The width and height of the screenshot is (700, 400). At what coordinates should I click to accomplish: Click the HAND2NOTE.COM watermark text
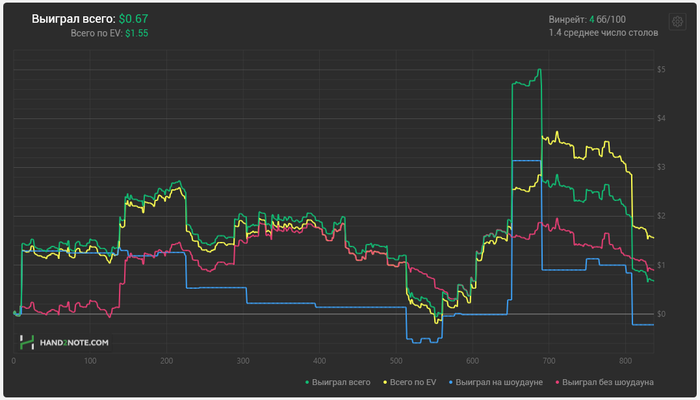74,343
